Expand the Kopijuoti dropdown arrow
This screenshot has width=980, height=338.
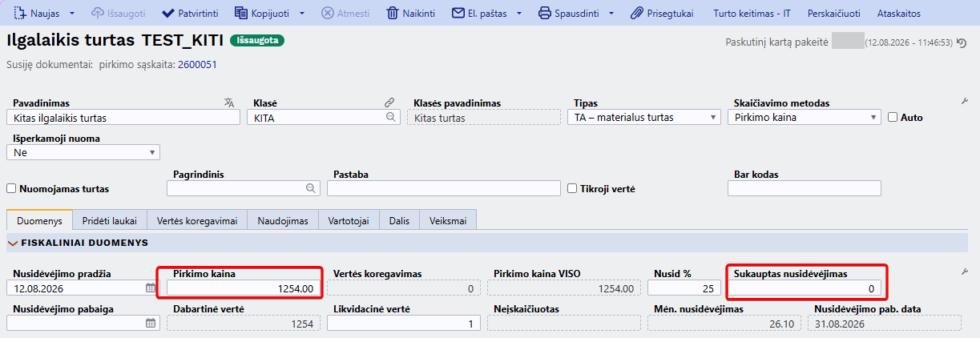click(301, 14)
